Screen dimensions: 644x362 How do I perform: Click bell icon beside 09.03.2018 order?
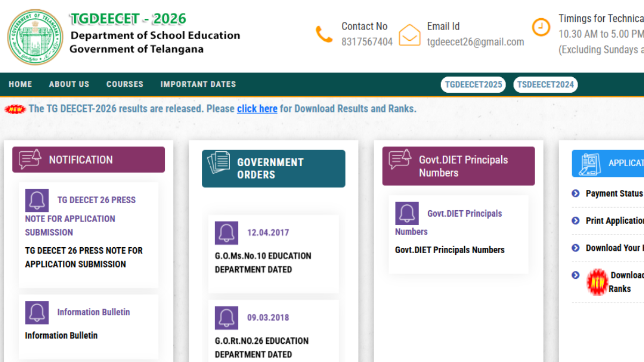[226, 317]
